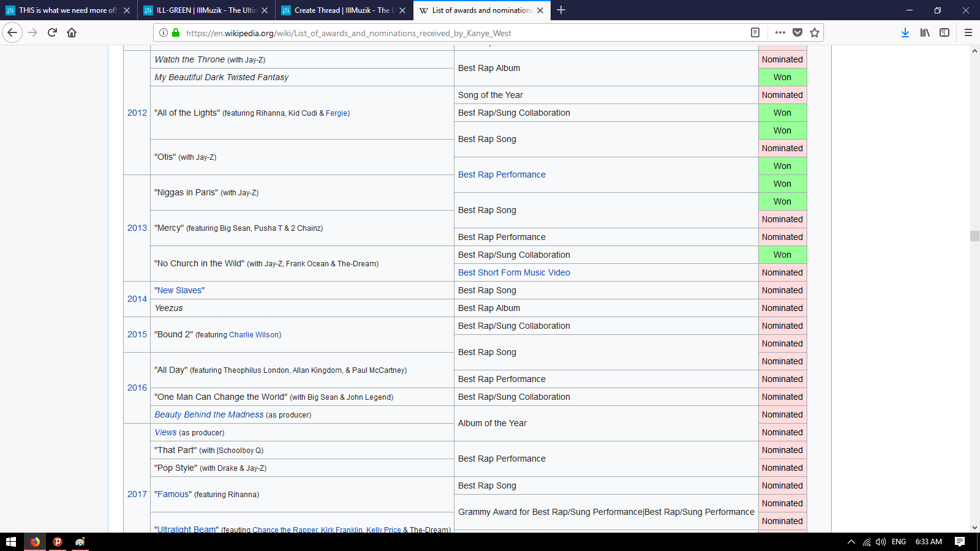
Task: Open the Views album link
Action: (x=165, y=432)
